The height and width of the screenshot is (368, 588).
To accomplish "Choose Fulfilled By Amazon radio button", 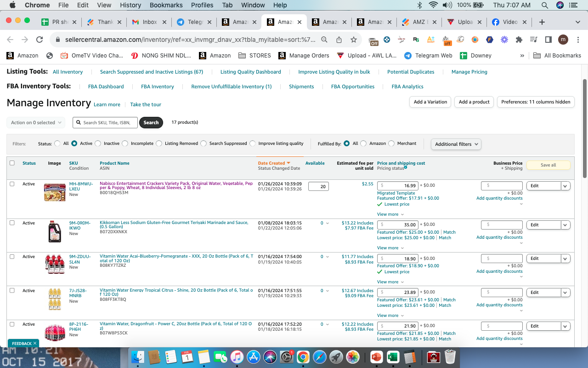I will click(363, 144).
